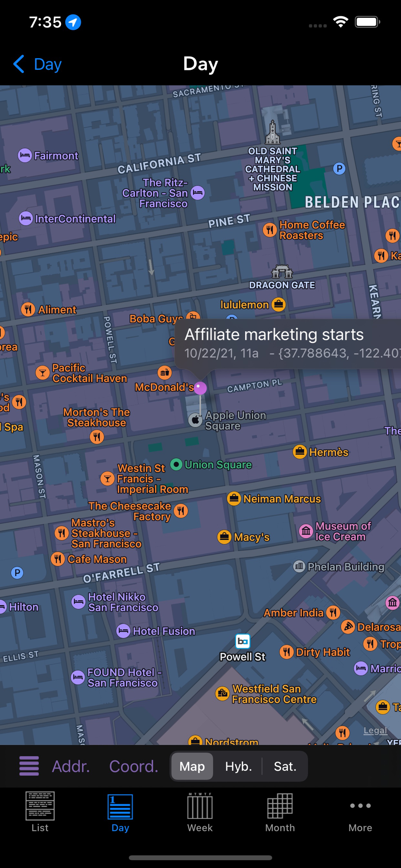Image resolution: width=401 pixels, height=868 pixels.
Task: Tap the Westin St Francis bar icon
Action: 107,478
